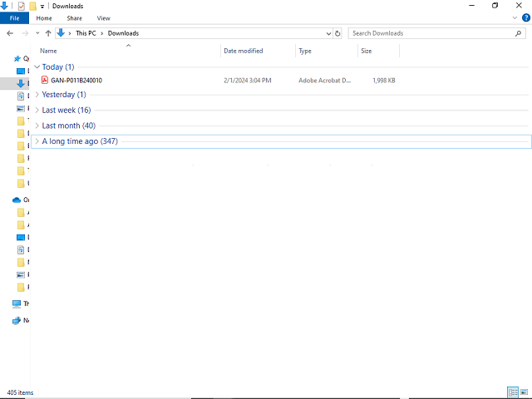The height and width of the screenshot is (399, 532).
Task: Expand the Last month (40) group
Action: click(x=37, y=126)
